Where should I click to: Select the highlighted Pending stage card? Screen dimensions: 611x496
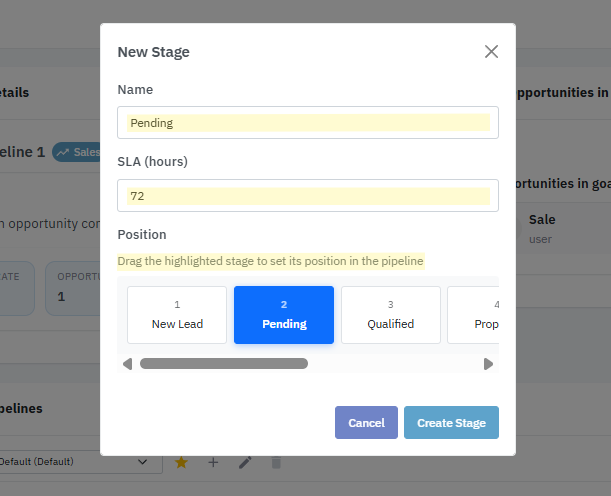284,315
